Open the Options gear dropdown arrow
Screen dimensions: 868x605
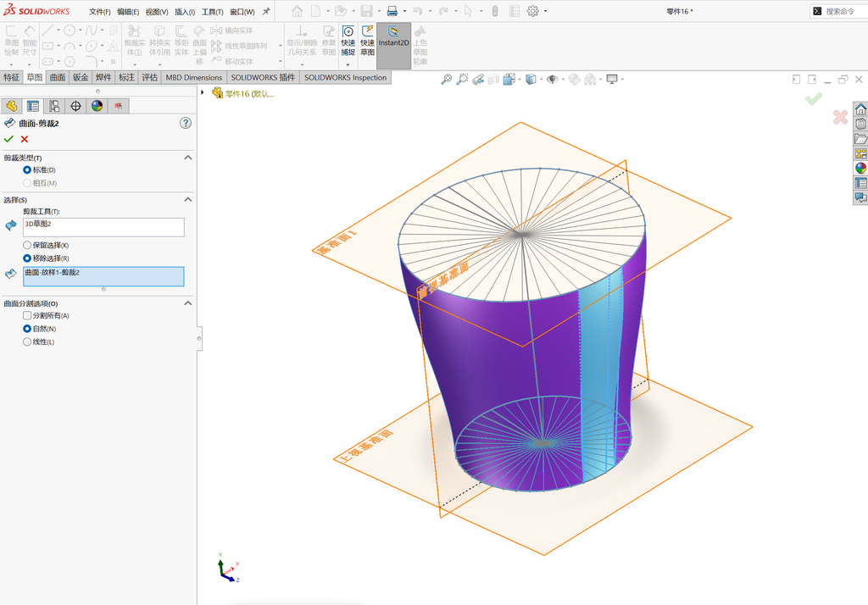tap(545, 11)
